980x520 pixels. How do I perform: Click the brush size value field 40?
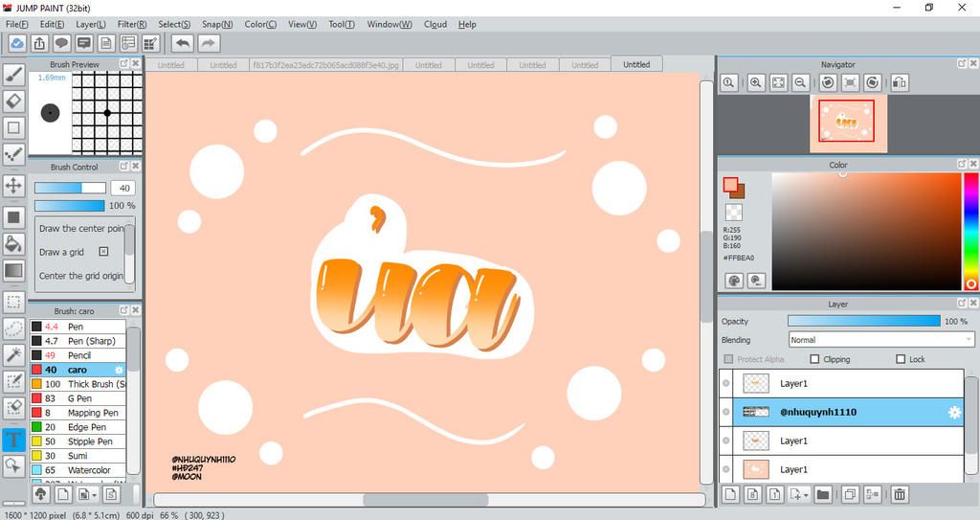pyautogui.click(x=123, y=188)
